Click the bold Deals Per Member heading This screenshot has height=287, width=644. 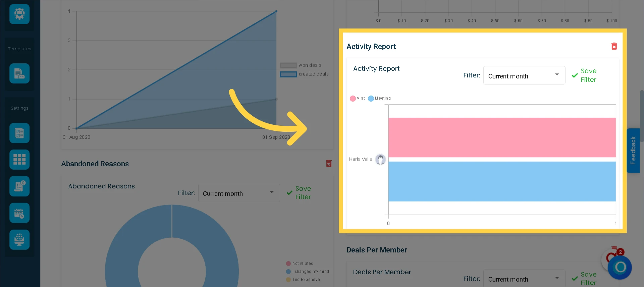tap(377, 250)
